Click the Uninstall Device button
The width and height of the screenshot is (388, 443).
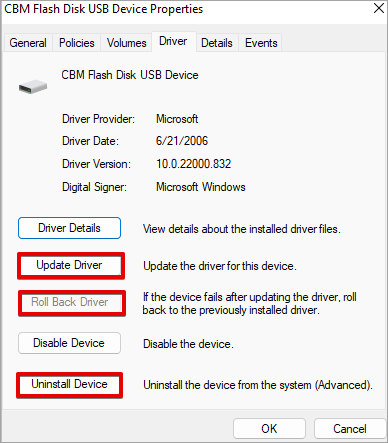pyautogui.click(x=69, y=384)
